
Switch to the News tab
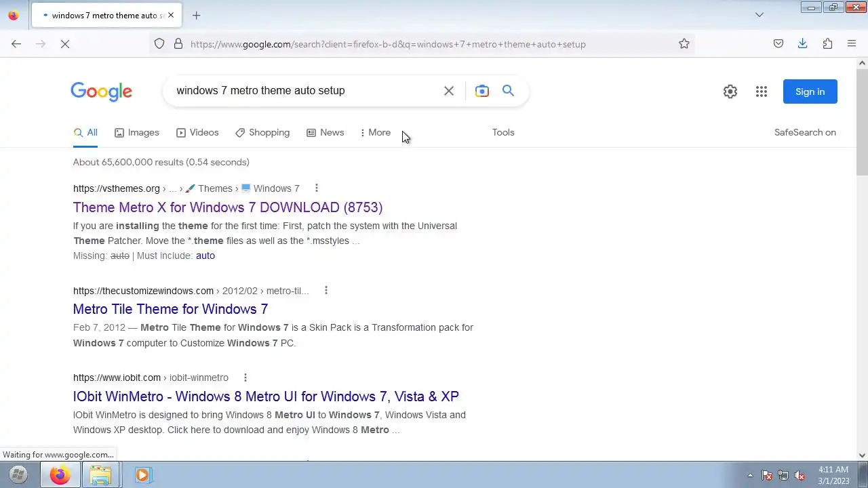[325, 133]
